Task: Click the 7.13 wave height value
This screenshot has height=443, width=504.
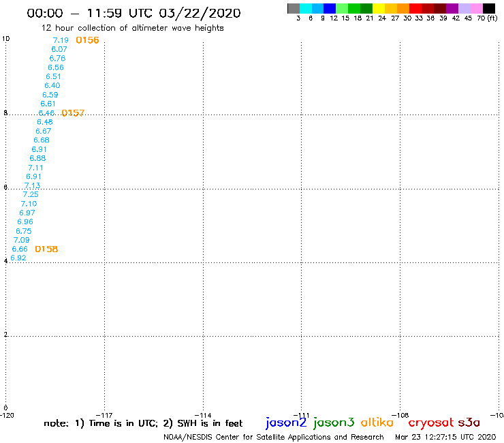Action: (33, 185)
